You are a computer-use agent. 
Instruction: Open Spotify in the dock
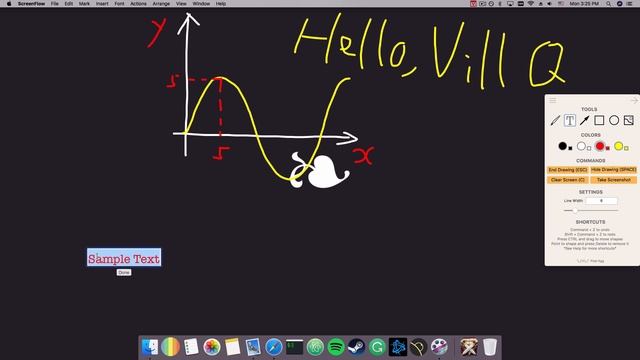[x=336, y=347]
